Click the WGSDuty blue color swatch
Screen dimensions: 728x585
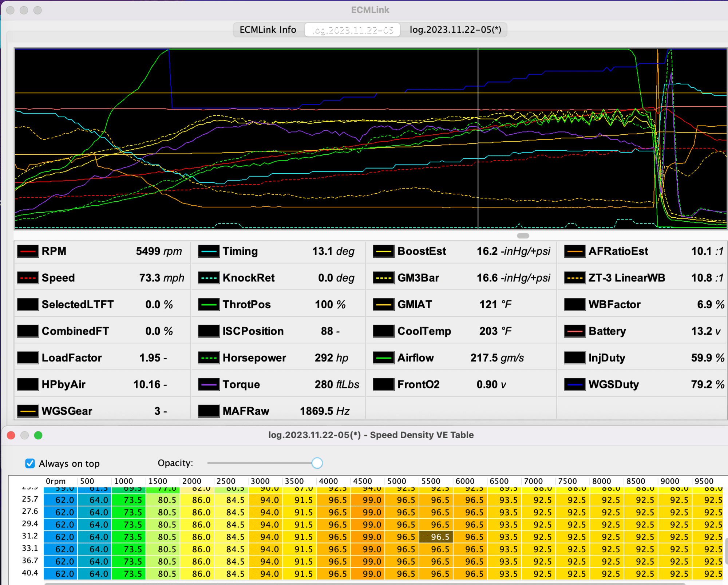[x=575, y=384]
